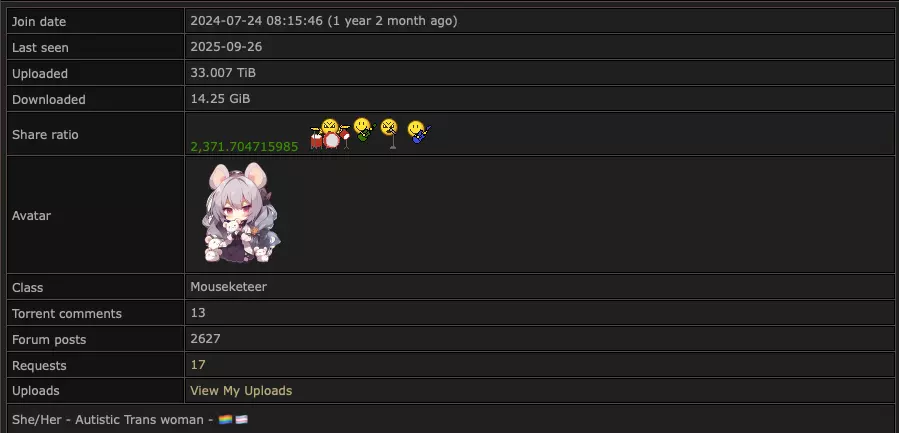Click the Mouseketeer class value

point(229,287)
